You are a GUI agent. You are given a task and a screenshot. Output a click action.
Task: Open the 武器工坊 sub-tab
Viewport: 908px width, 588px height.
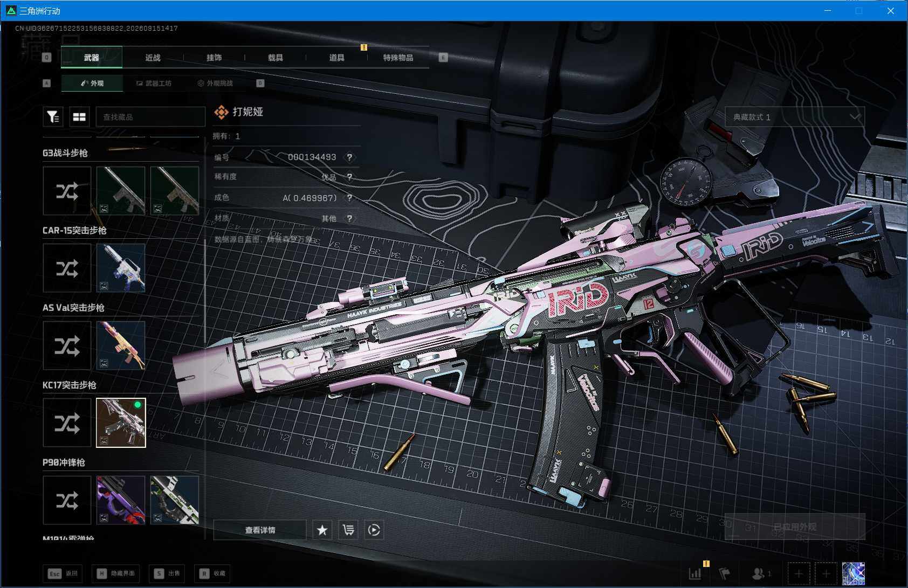click(x=154, y=83)
